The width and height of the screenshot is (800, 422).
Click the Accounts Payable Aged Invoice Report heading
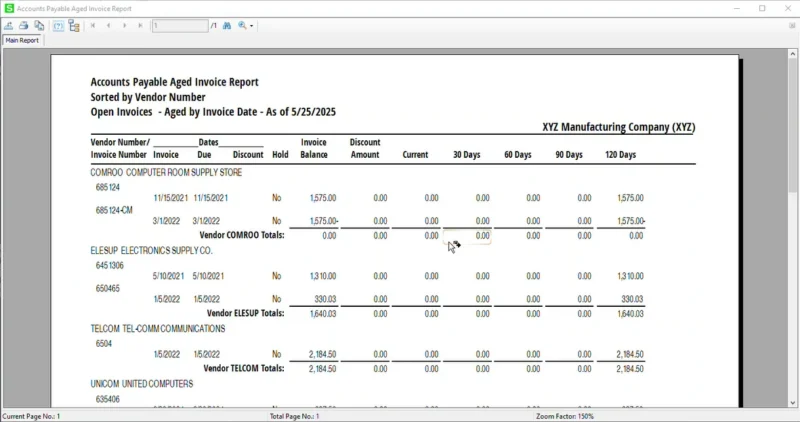coord(174,82)
